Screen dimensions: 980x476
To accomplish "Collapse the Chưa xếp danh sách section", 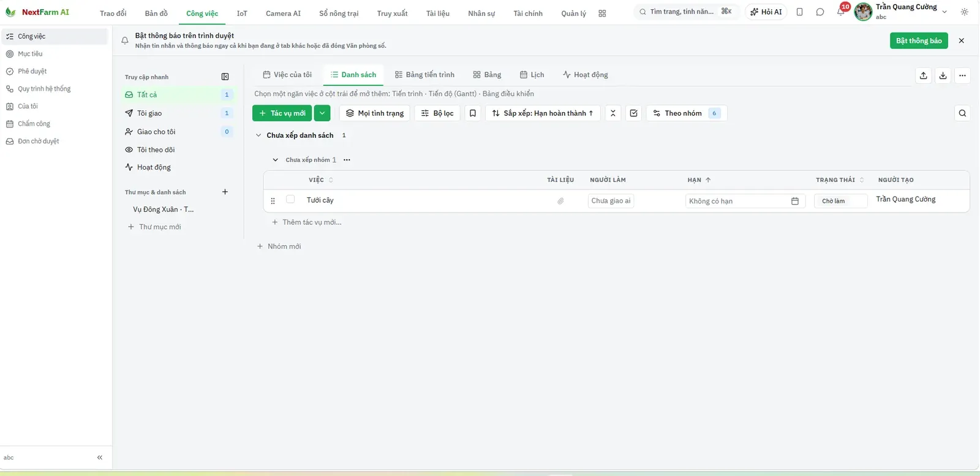I will [258, 135].
